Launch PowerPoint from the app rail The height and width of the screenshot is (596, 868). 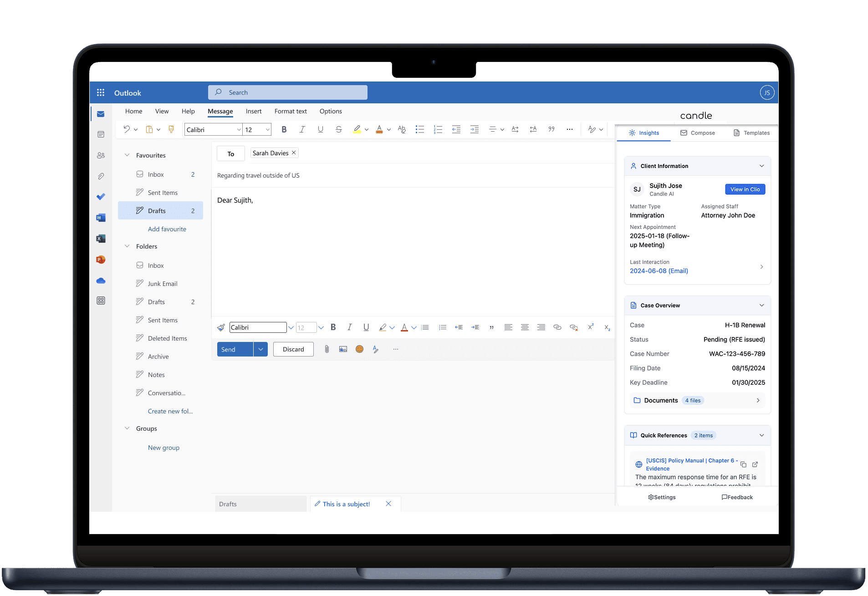101,260
